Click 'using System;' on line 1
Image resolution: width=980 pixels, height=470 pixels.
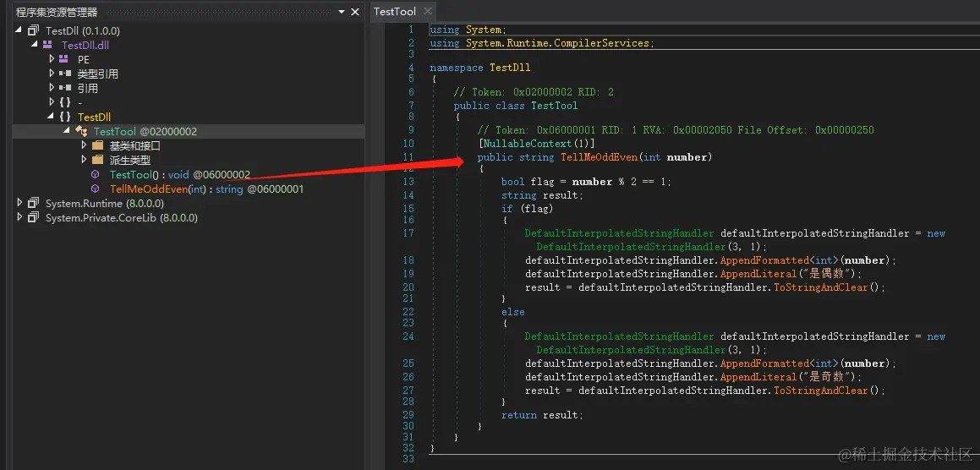pyautogui.click(x=468, y=30)
